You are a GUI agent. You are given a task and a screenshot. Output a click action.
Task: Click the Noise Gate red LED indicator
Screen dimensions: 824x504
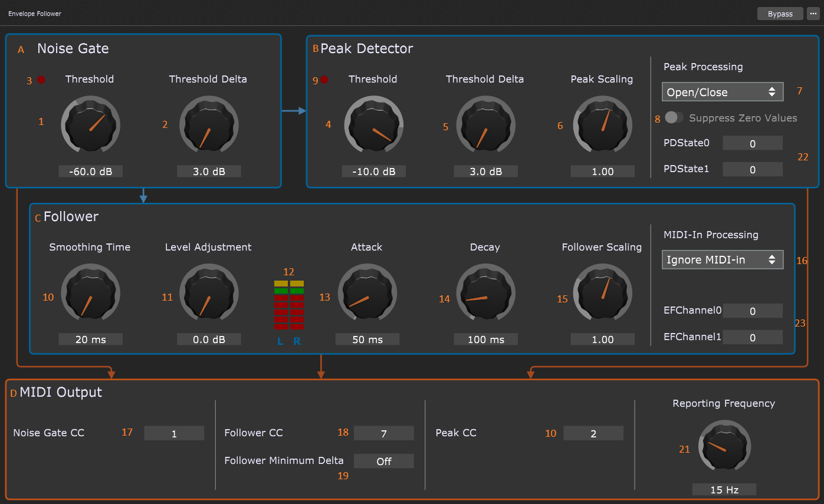41,80
